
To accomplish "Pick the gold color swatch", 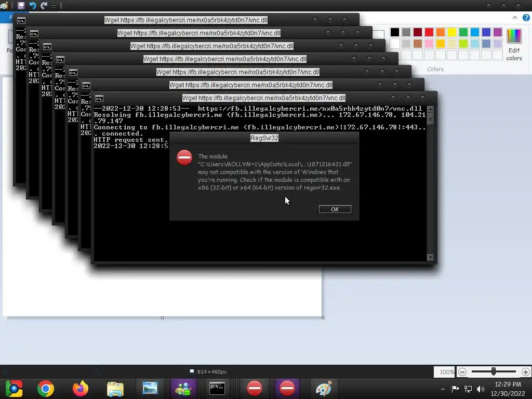I will (x=441, y=44).
